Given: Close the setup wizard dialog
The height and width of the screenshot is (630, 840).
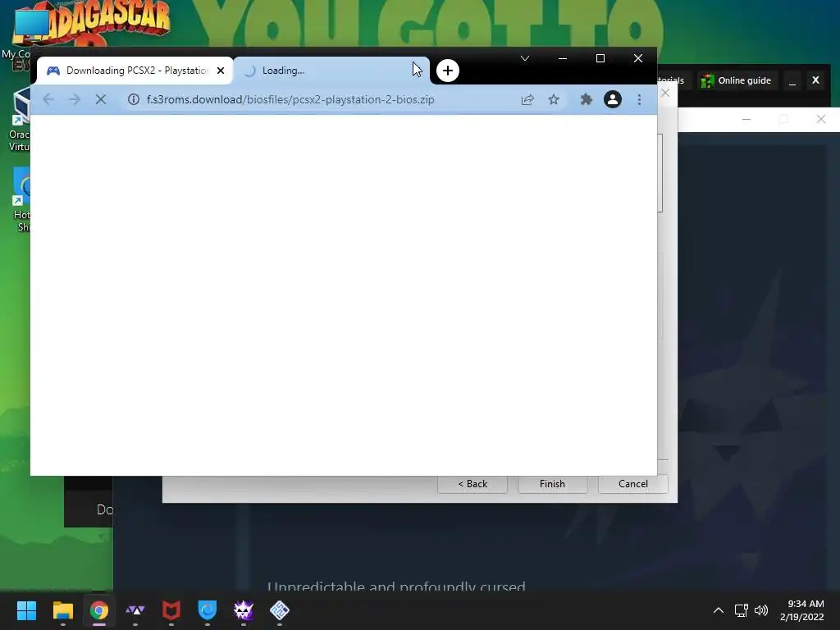Looking at the screenshot, I should (x=664, y=93).
